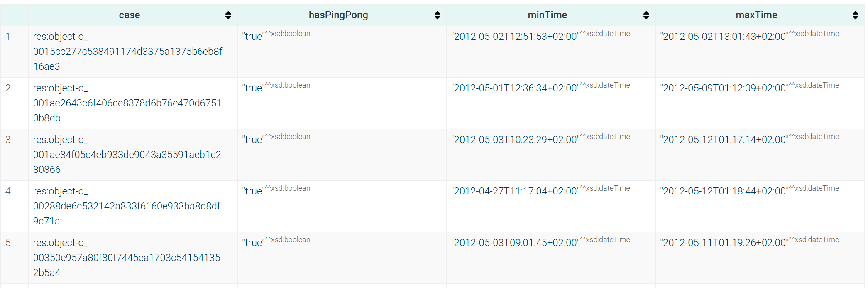Open case link starting with 0015cc277c
Viewport: 868px width, 288px height.
[x=127, y=52]
